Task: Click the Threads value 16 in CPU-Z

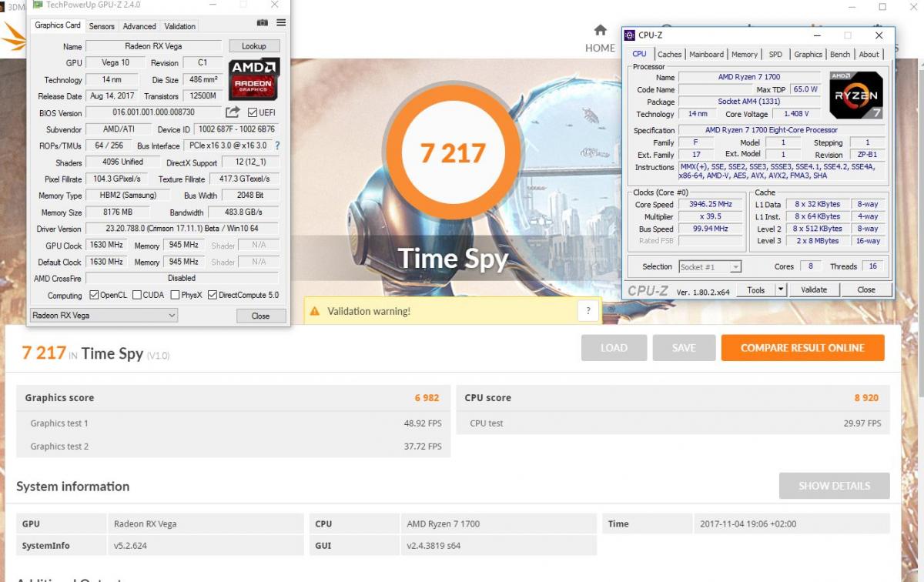Action: point(872,266)
